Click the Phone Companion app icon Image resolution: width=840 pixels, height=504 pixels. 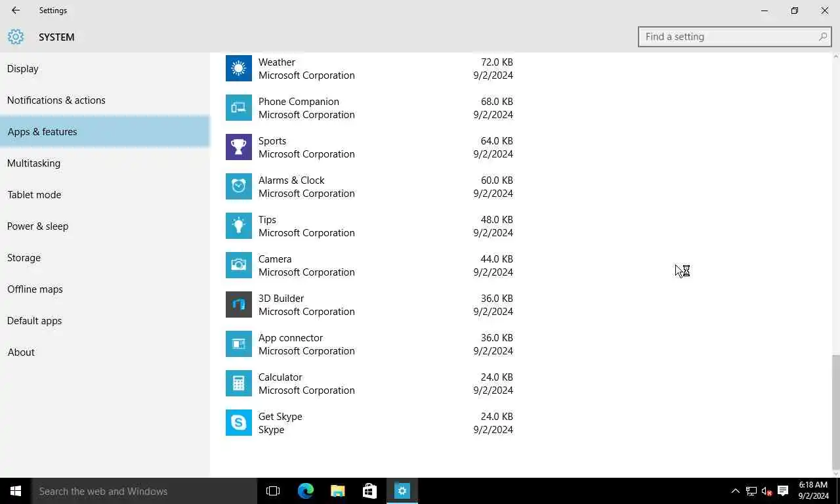click(239, 108)
